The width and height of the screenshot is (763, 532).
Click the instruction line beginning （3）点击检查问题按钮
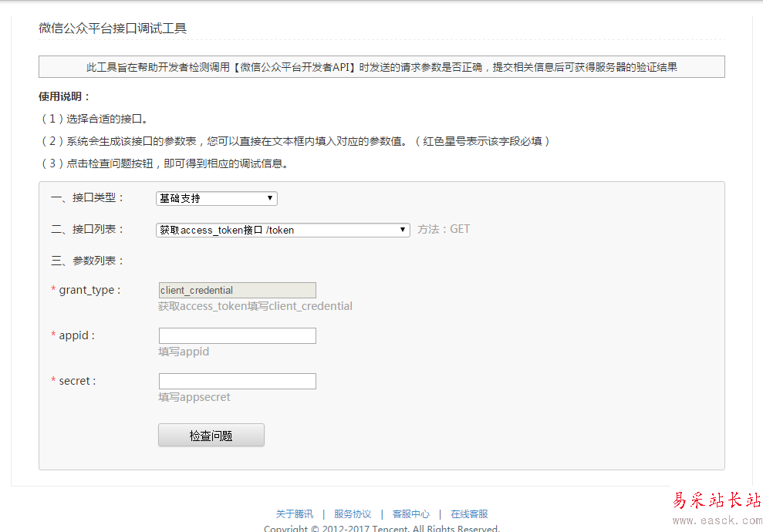165,163
